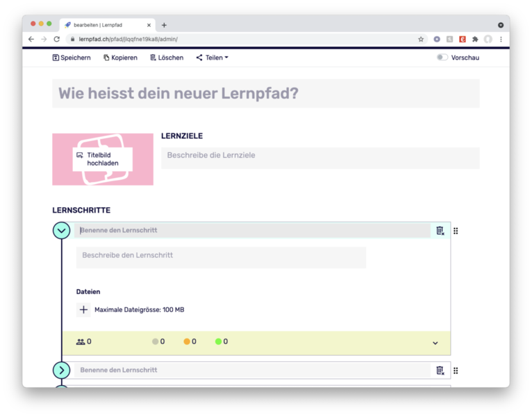Save the Lernpfad with Speichern
Screen dimensions: 532x417
pos(72,58)
